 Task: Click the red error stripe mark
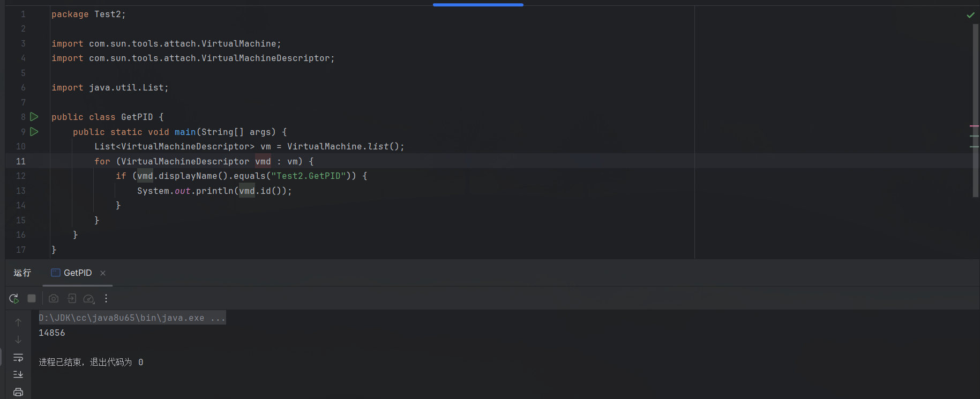pos(974,126)
